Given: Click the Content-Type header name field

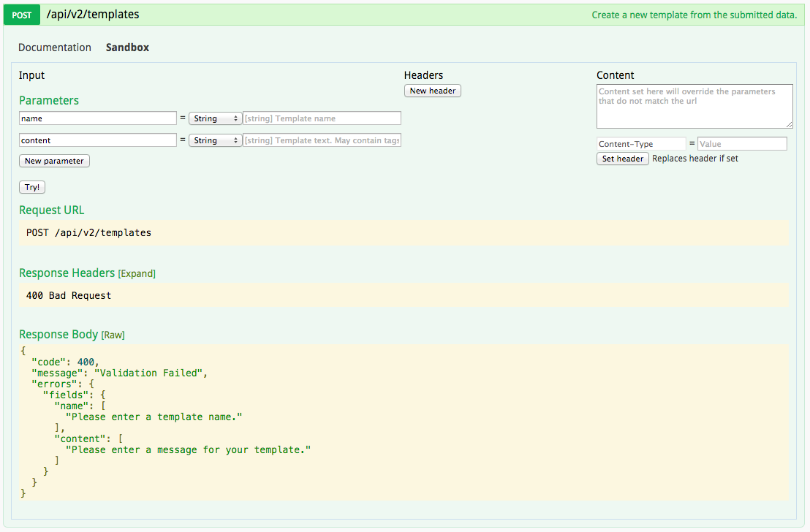Looking at the screenshot, I should point(641,143).
